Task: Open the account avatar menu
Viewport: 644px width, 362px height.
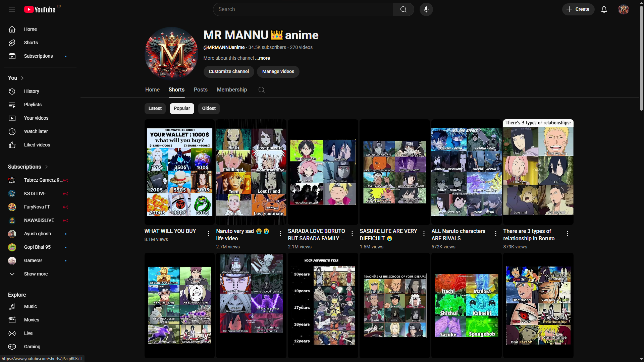Action: click(x=624, y=9)
